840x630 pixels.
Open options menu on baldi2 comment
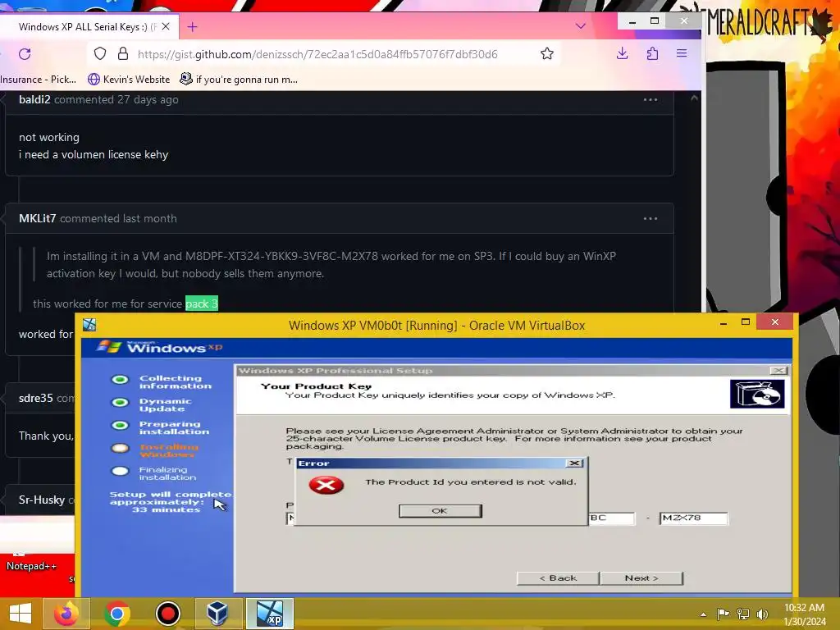[x=651, y=99]
